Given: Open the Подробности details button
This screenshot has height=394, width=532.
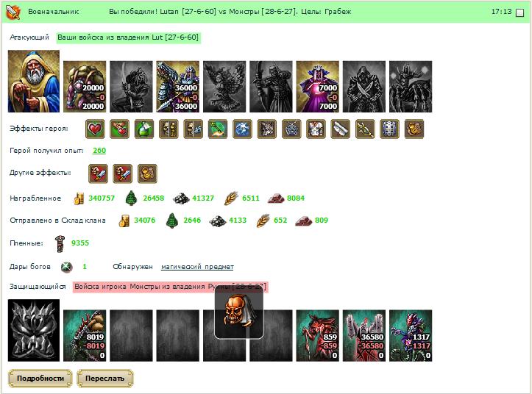Looking at the screenshot, I should [x=40, y=379].
